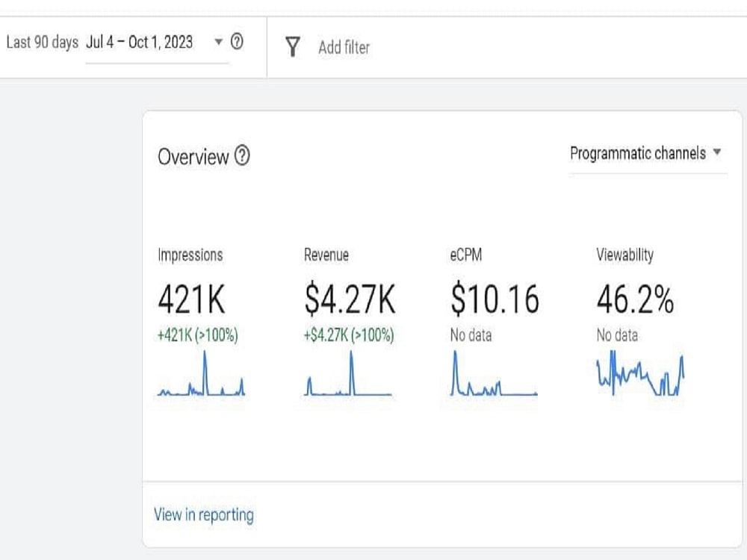Screen dimensions: 747x560
Task: Click the Overview heading
Action: [193, 157]
